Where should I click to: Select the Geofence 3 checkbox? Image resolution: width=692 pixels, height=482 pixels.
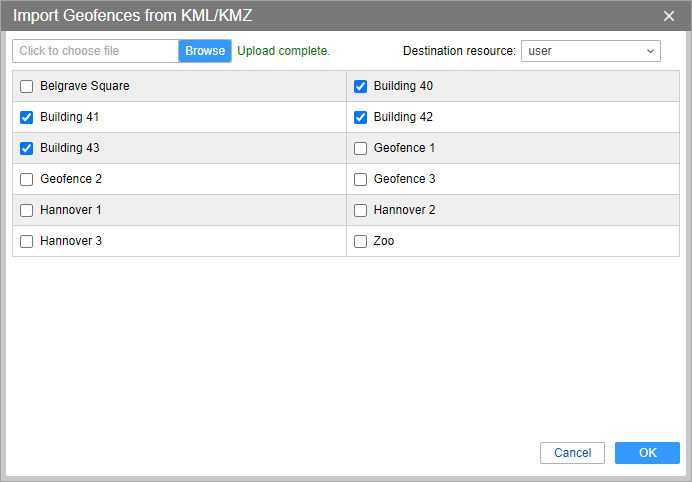coord(361,179)
